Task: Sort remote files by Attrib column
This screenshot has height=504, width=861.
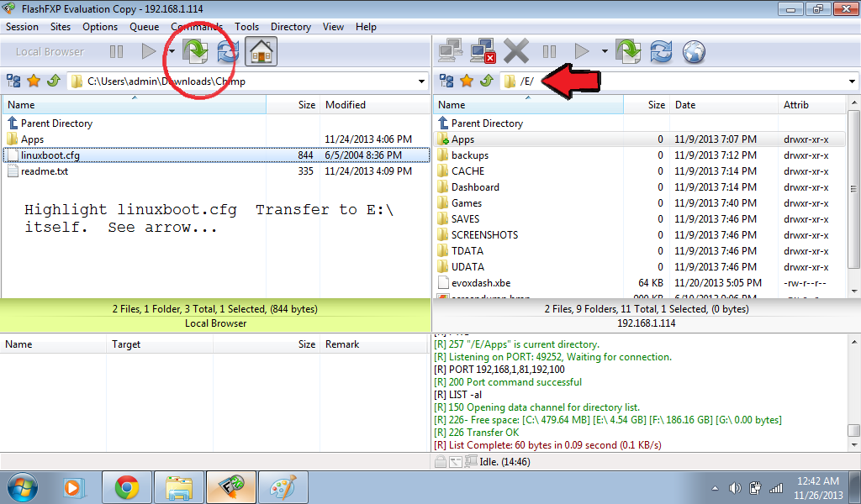Action: (x=812, y=105)
